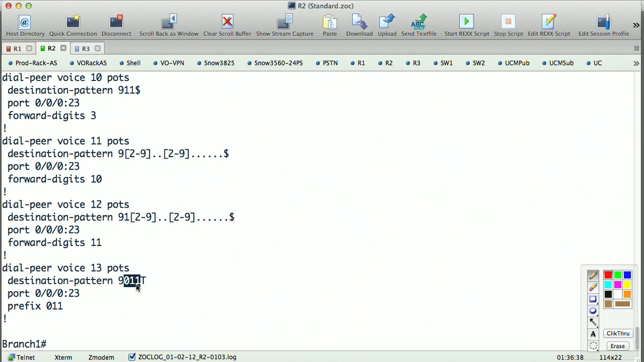Connect to VORackAS host button
This screenshot has width=644, height=362.
coord(88,63)
